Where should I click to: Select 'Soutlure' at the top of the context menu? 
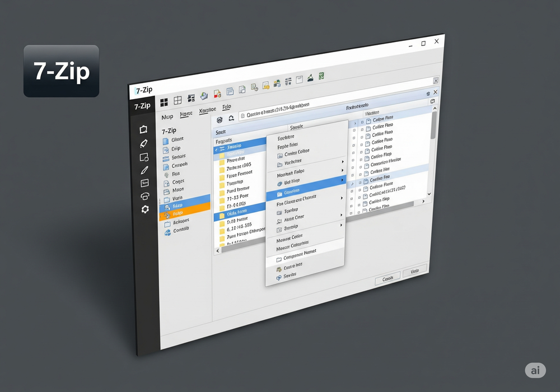click(286, 137)
